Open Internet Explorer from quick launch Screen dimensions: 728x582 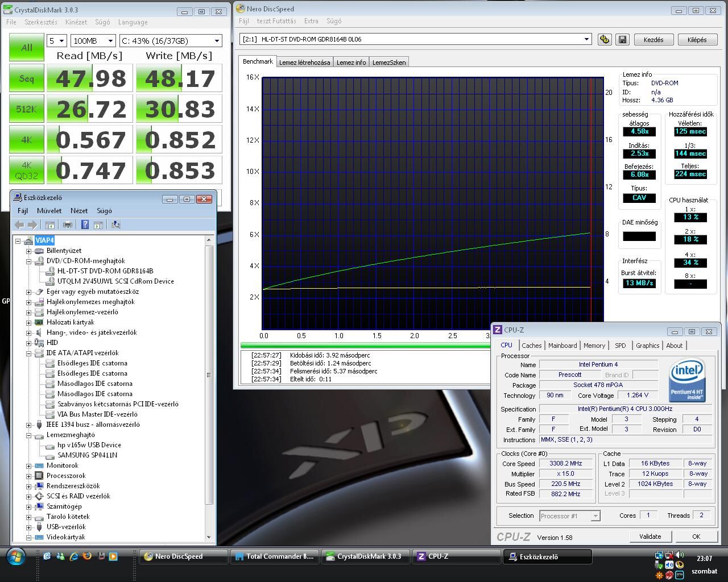pyautogui.click(x=74, y=556)
